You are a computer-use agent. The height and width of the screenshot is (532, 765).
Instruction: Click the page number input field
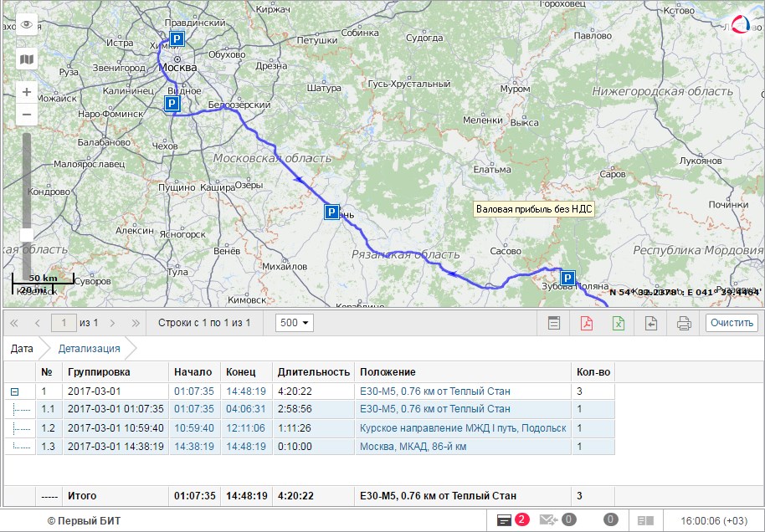pyautogui.click(x=63, y=323)
